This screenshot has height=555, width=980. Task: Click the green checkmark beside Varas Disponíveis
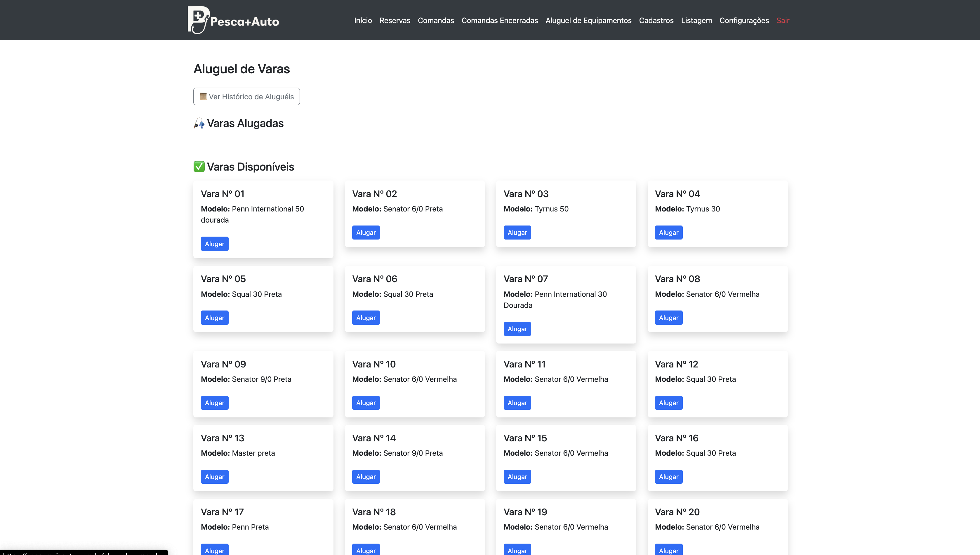coord(199,166)
